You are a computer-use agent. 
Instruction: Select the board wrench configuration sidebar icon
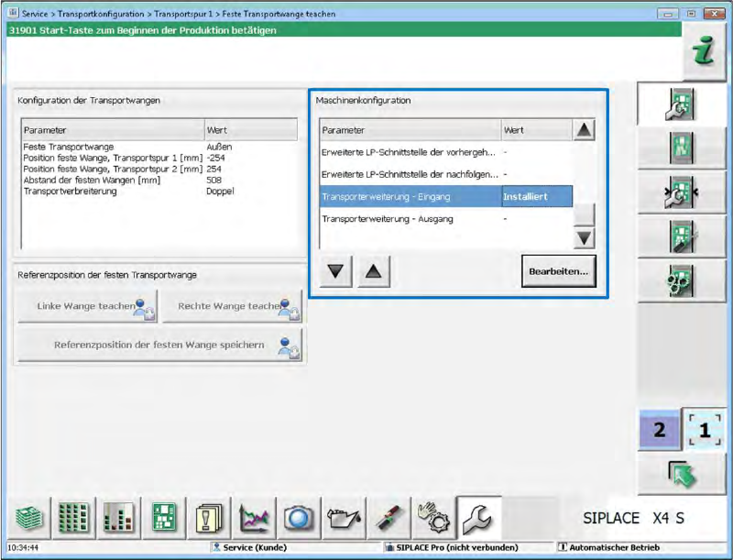[x=681, y=104]
